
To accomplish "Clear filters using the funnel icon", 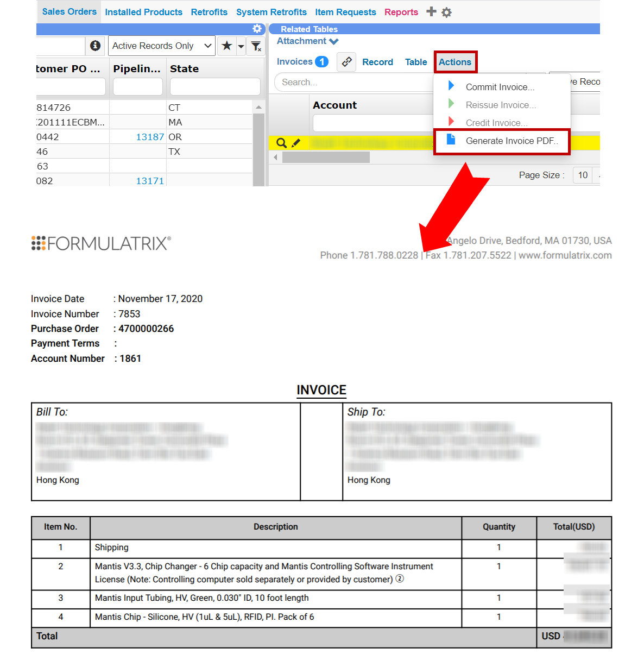I will (256, 46).
